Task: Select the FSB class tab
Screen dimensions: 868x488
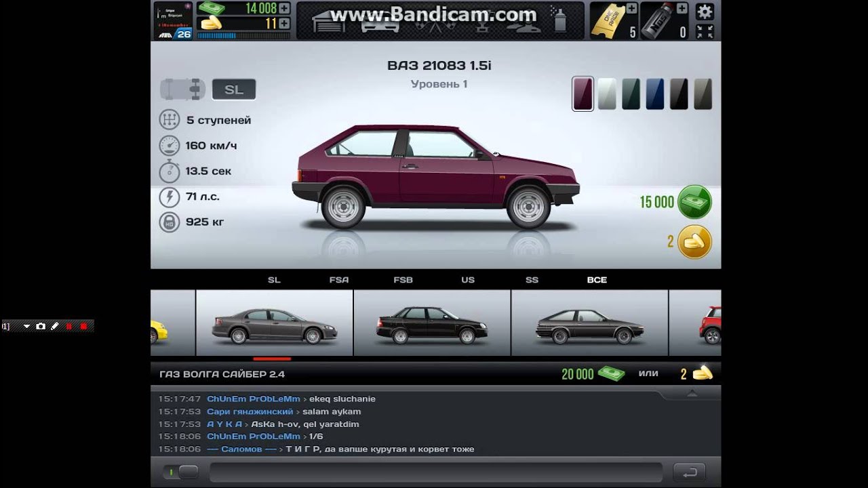Action: coord(403,279)
